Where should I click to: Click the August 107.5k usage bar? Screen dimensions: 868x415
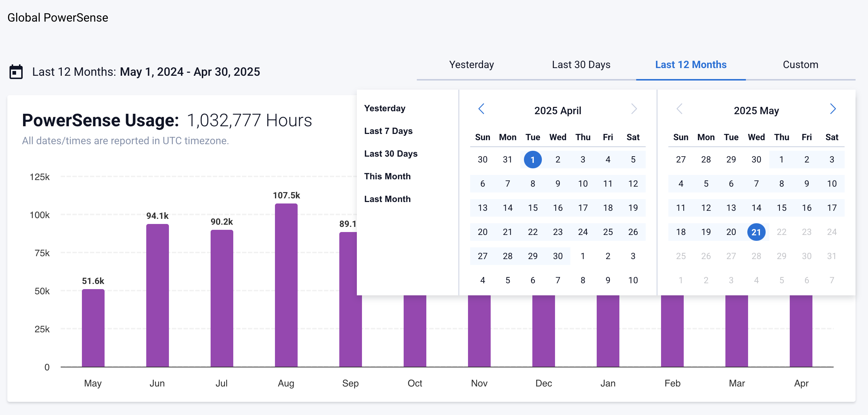coord(286,285)
